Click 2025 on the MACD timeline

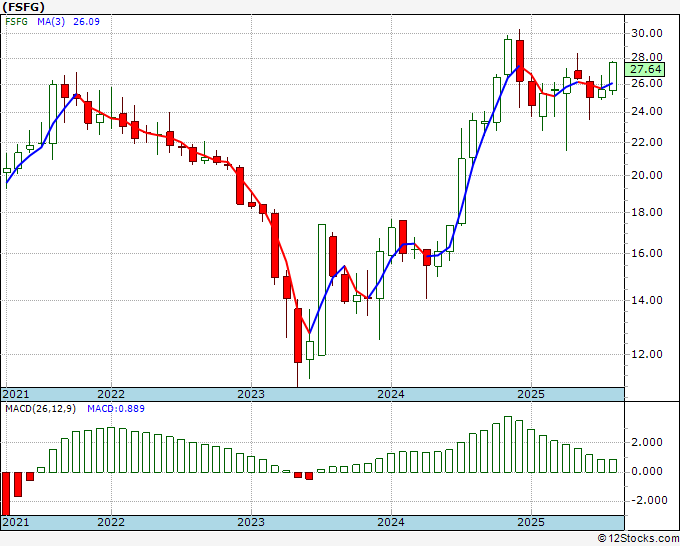coord(531,522)
